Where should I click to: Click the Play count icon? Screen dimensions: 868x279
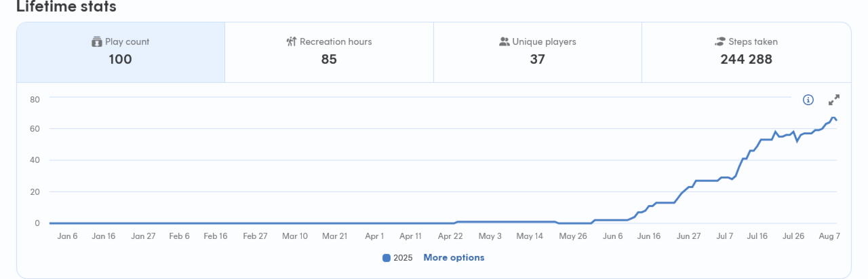96,42
